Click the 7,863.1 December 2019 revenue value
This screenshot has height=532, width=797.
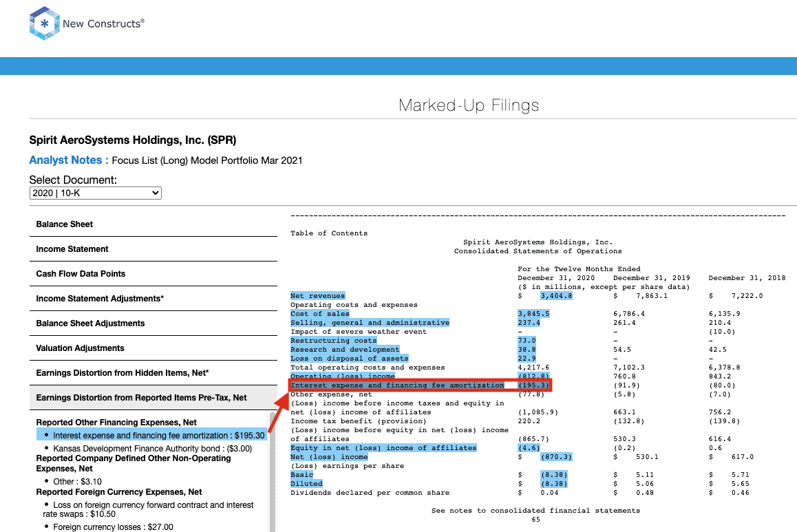652,296
